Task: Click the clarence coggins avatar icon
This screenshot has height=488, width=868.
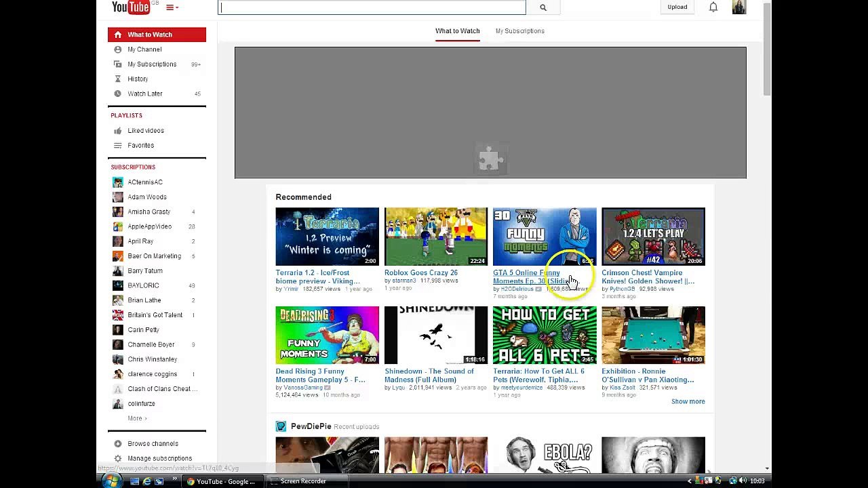Action: point(118,374)
